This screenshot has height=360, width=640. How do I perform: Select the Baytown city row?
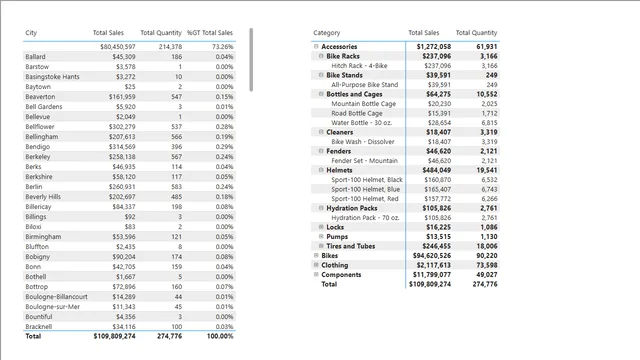click(x=129, y=87)
